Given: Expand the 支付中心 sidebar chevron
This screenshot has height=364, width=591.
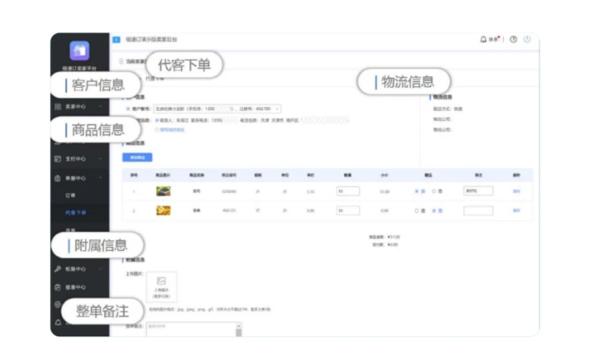Looking at the screenshot, I should [x=101, y=159].
